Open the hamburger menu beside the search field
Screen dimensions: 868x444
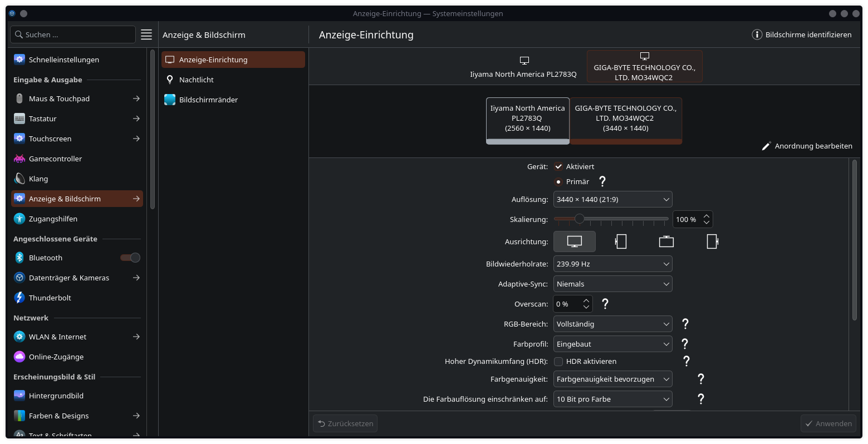click(146, 34)
